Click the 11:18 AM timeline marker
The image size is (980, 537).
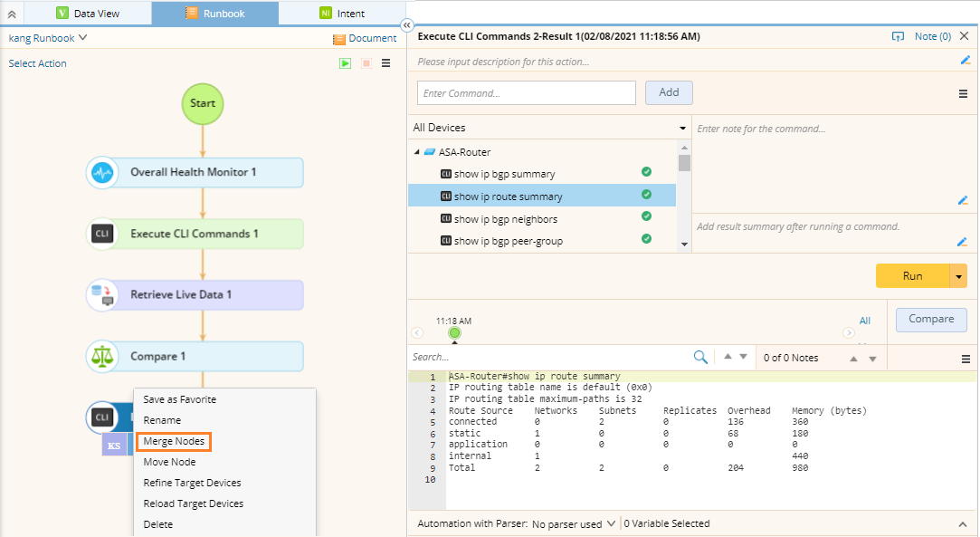[454, 332]
